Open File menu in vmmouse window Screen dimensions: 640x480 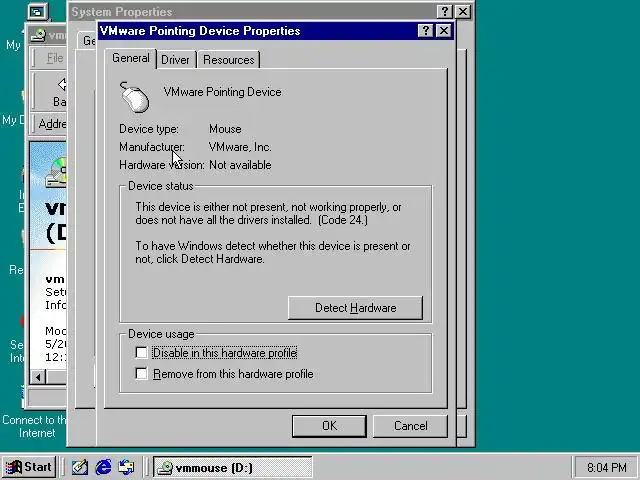coord(55,58)
